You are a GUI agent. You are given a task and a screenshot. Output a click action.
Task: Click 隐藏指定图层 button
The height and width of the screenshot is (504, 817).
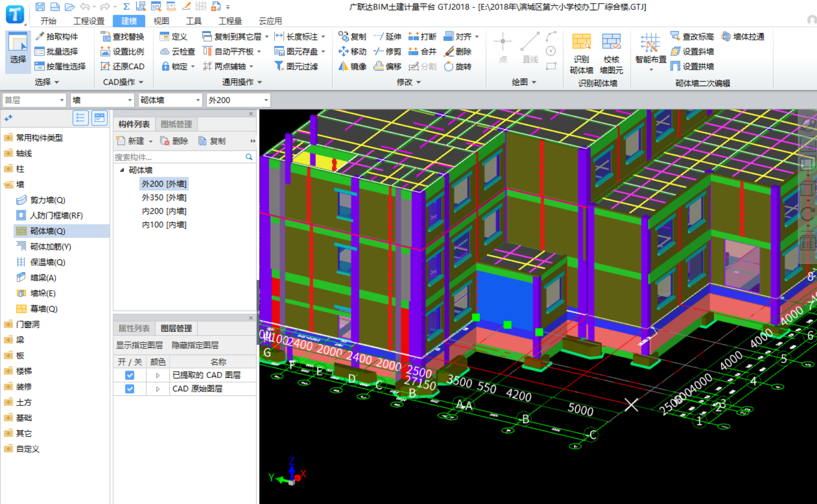point(195,345)
